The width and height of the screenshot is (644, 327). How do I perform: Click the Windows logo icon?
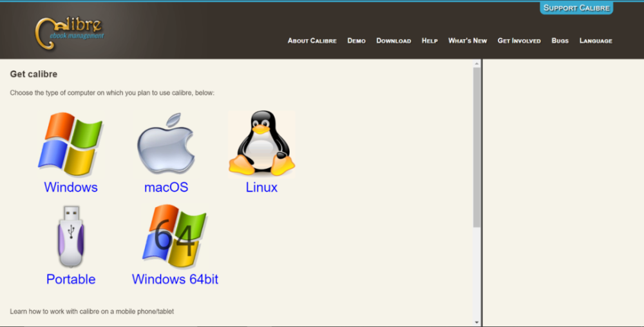70,144
